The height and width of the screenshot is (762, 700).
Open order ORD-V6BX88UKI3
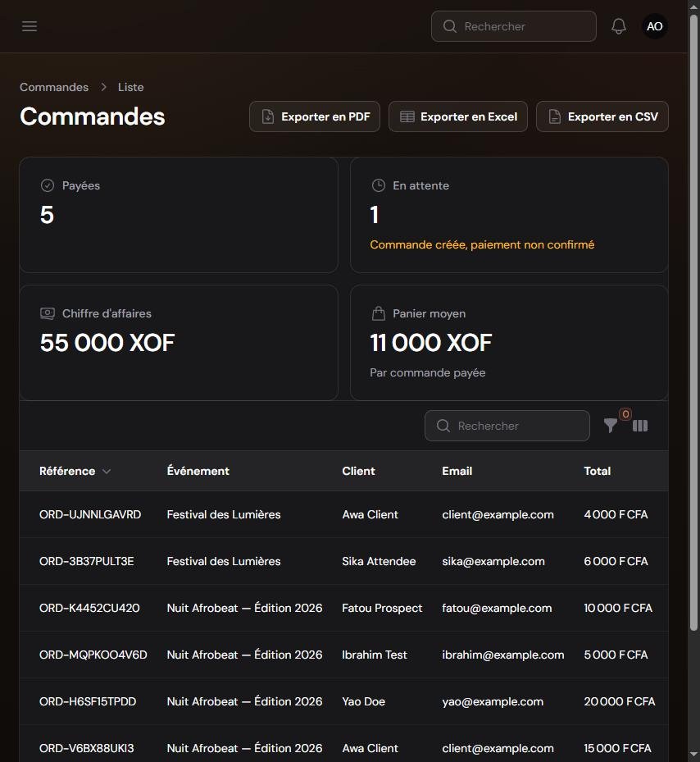[86, 748]
